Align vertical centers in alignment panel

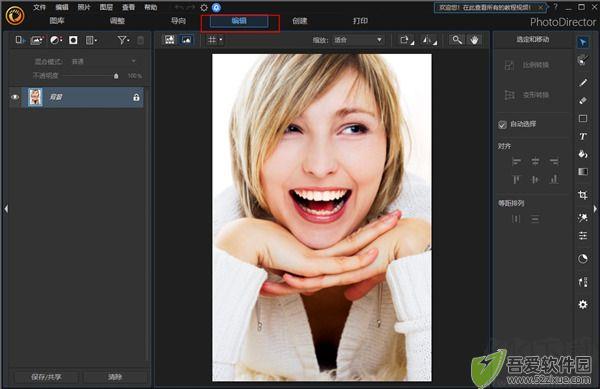point(535,179)
